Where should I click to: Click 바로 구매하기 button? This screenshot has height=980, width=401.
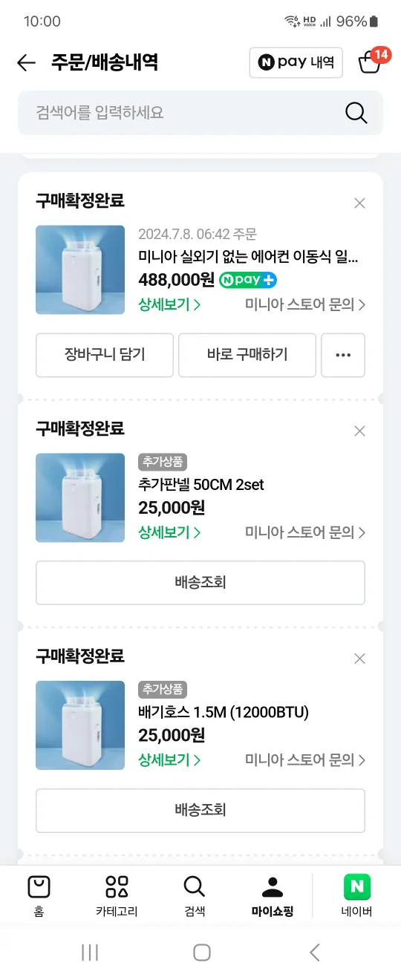(247, 355)
